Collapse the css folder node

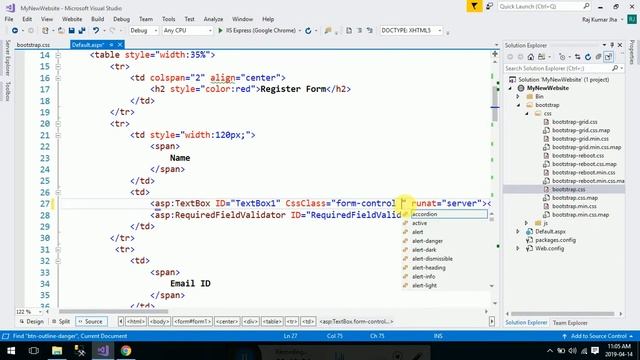pyautogui.click(x=527, y=114)
